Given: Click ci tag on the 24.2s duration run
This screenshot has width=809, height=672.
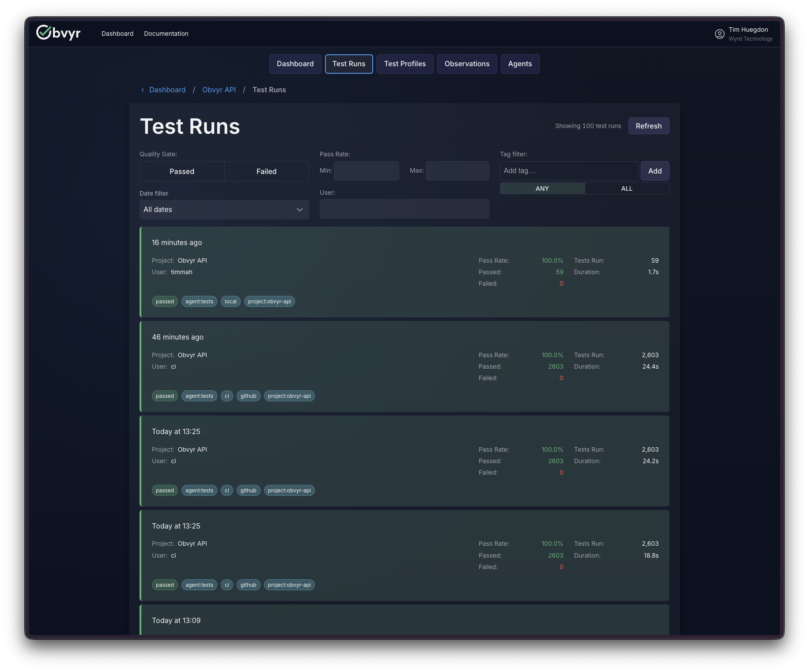Looking at the screenshot, I should [x=227, y=491].
